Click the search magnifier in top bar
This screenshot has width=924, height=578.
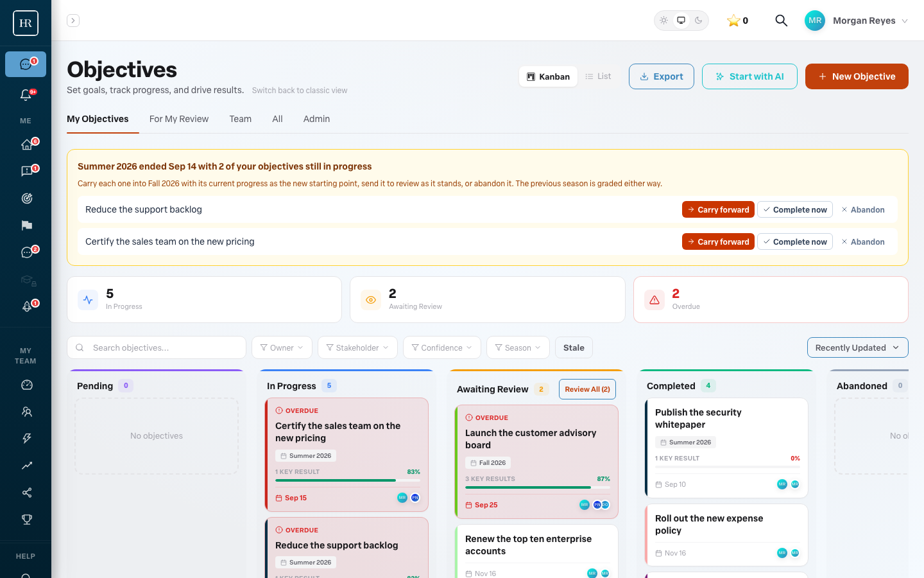pyautogui.click(x=781, y=21)
